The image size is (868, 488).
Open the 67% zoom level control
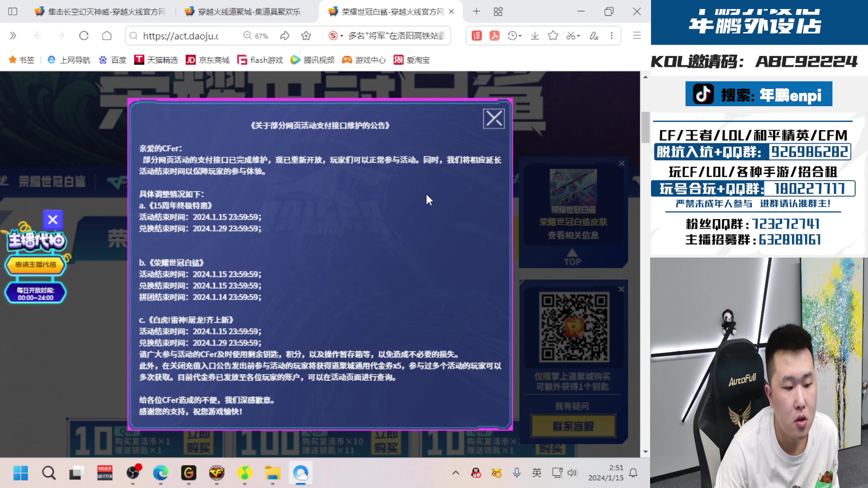coord(256,36)
